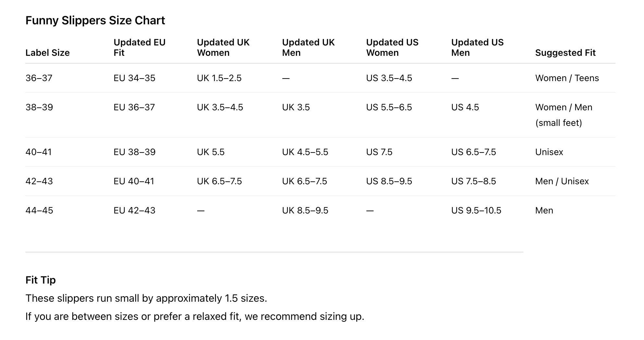Image resolution: width=644 pixels, height=340 pixels.
Task: Select the US 5.5–6.5 women's size cell
Action: (389, 107)
